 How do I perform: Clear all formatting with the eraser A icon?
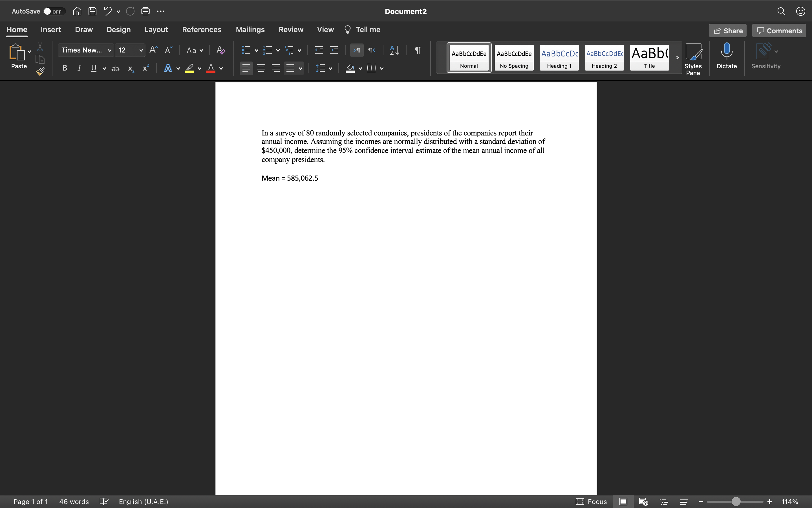[x=220, y=50]
